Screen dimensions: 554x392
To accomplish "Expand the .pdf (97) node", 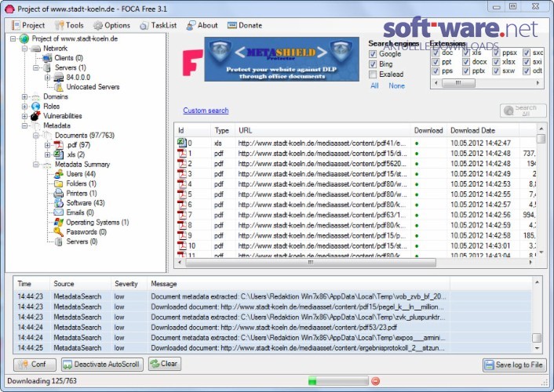I will pos(47,145).
